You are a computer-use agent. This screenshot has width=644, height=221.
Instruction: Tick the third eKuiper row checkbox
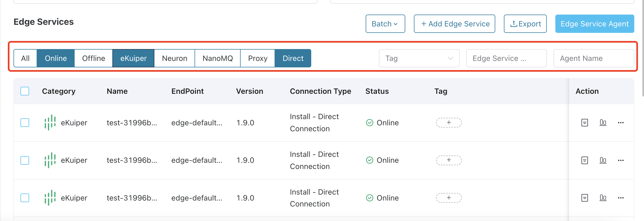pos(25,198)
